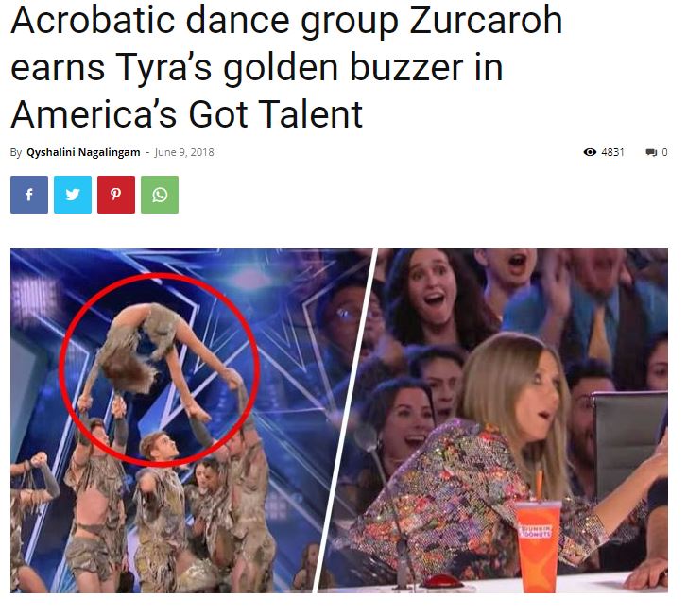Open author Qyshalini Nagalingam's profile
Screen dimensions: 687x616
pyautogui.click(x=83, y=152)
